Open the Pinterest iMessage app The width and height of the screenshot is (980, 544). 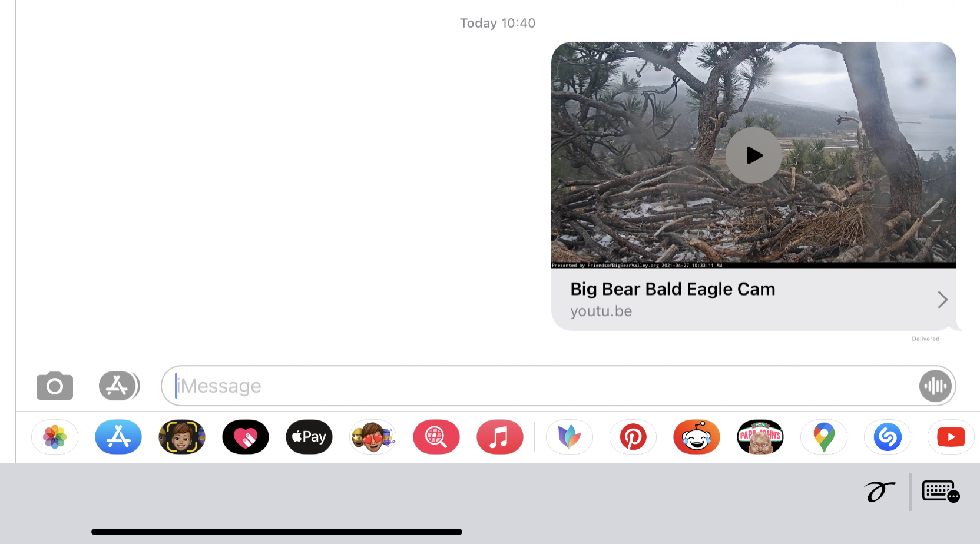[x=633, y=437]
